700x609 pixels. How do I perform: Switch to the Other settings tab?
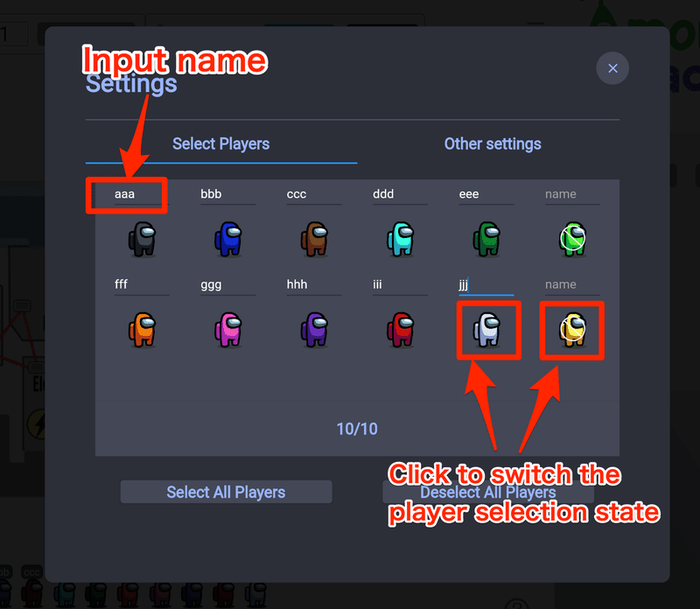[493, 144]
